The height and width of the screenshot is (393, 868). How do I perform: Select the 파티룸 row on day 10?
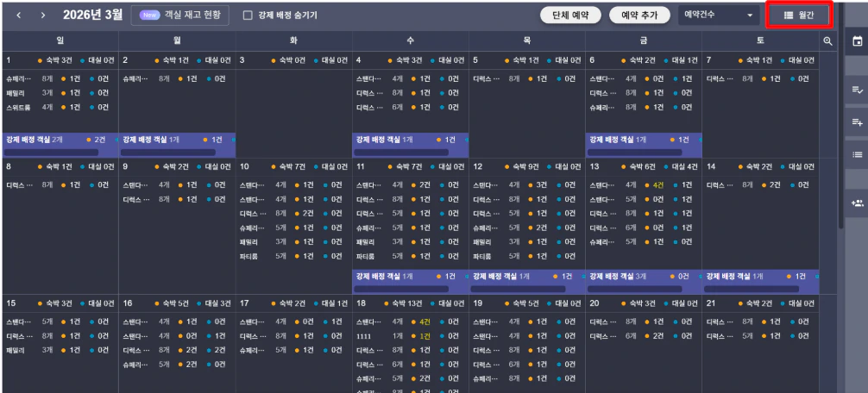[293, 257]
